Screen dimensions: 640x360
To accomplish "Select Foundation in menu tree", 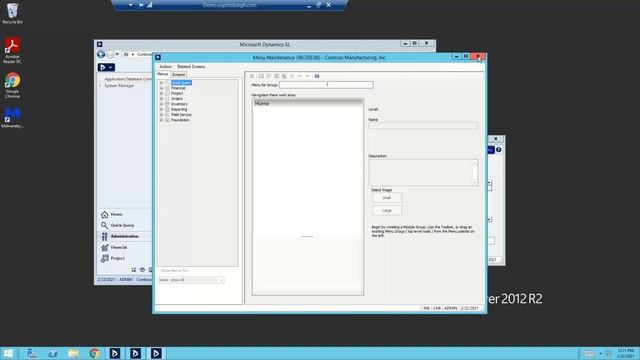I will 180,120.
